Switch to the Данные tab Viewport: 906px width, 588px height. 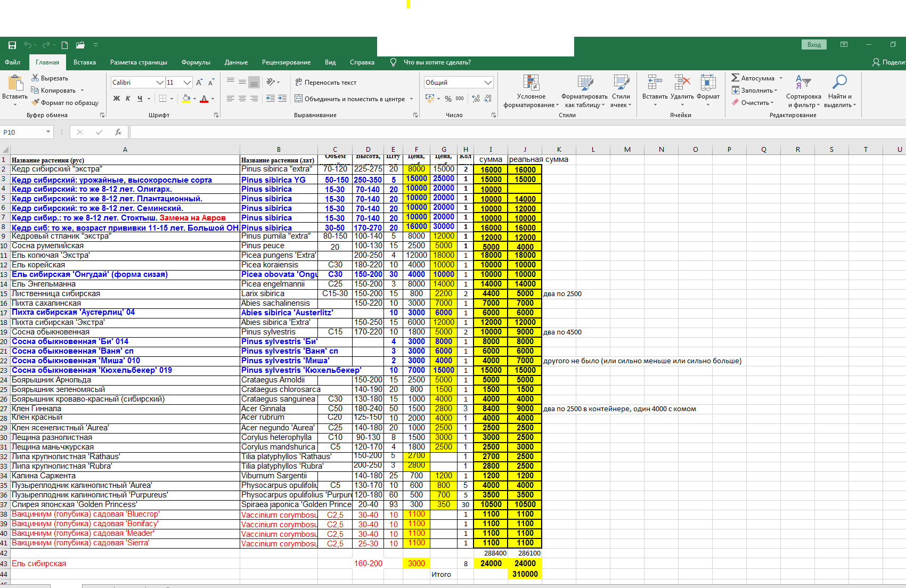tap(236, 62)
